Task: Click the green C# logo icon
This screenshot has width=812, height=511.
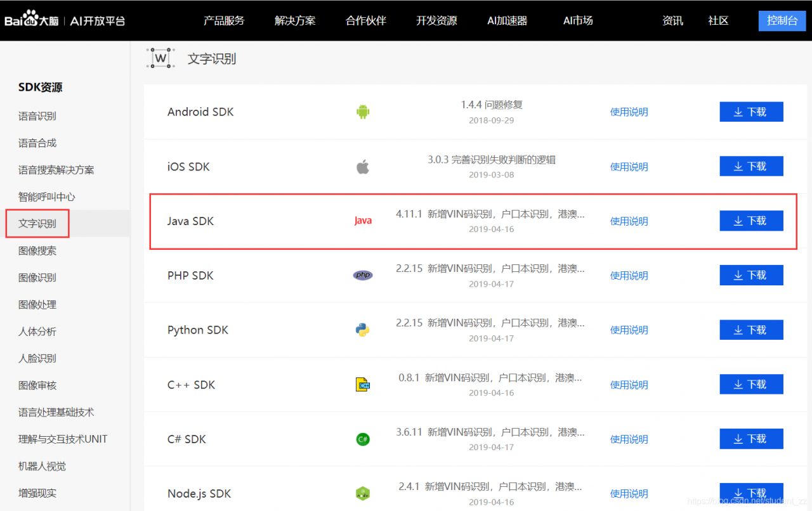Action: pos(363,439)
